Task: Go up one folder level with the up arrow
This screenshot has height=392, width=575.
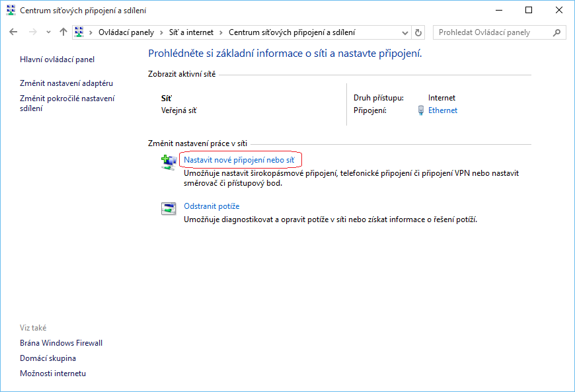Action: (63, 32)
